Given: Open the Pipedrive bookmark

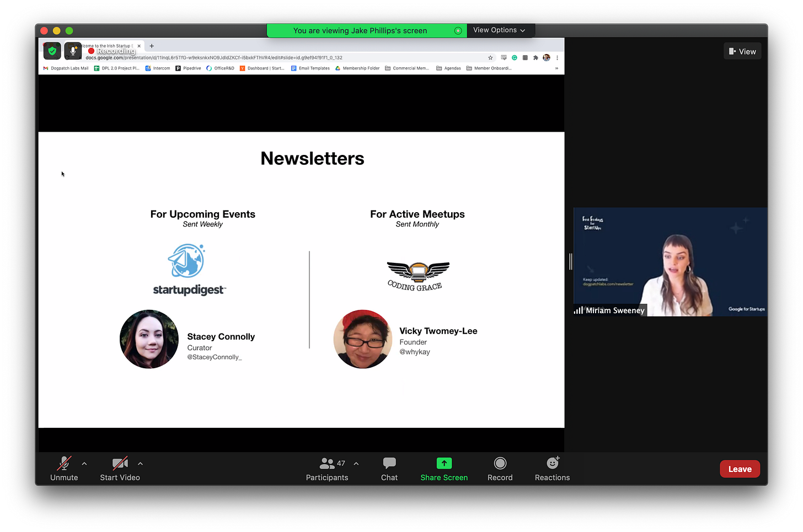Looking at the screenshot, I should pyautogui.click(x=188, y=68).
